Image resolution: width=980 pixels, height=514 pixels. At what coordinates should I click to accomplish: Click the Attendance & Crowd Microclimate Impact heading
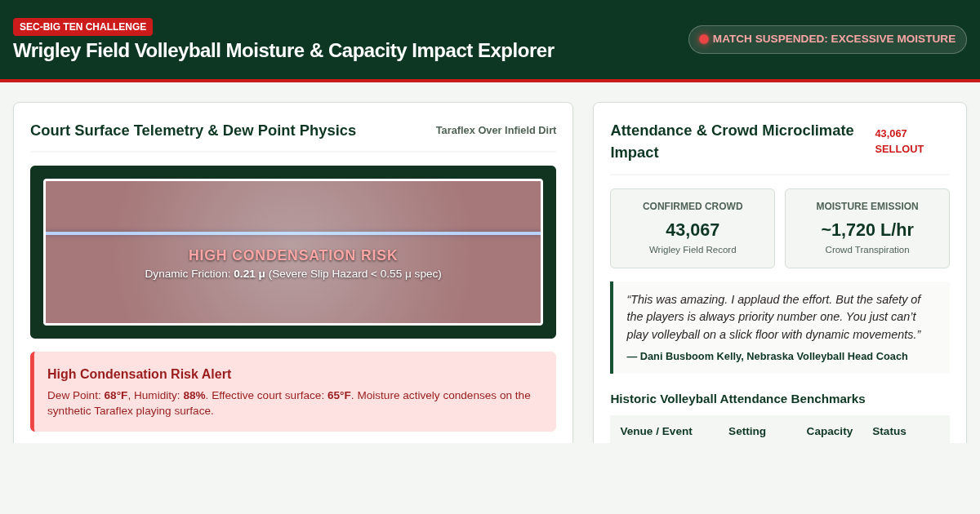[732, 141]
